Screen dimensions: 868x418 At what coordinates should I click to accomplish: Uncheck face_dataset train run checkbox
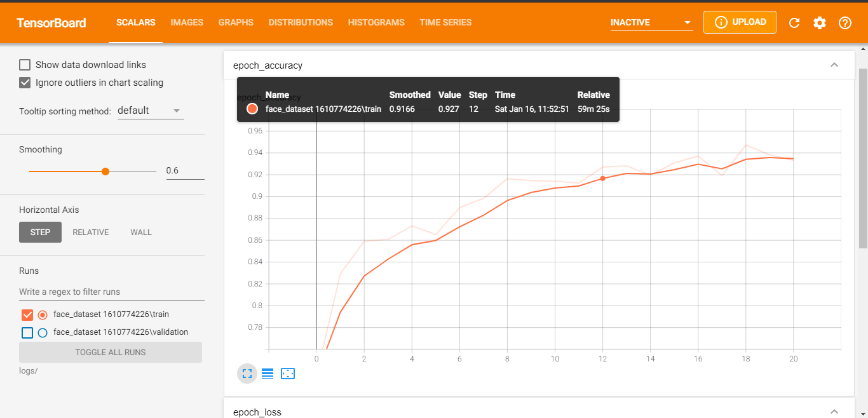coord(27,314)
